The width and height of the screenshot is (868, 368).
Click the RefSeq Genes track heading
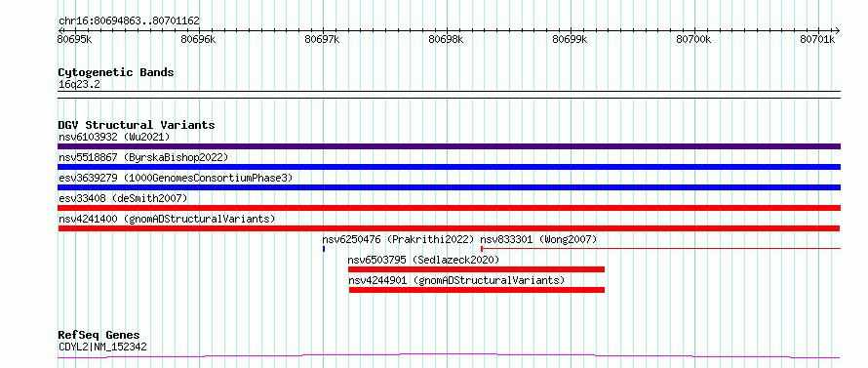[x=99, y=336]
